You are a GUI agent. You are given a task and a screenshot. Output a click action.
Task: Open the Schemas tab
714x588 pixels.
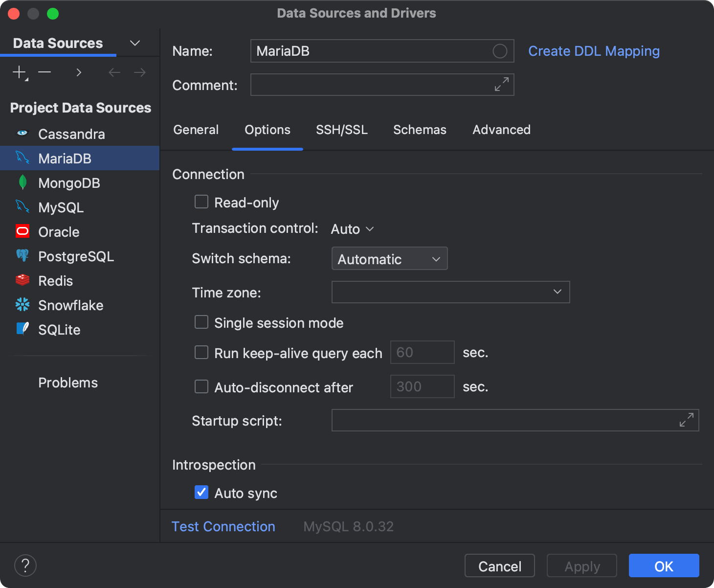tap(419, 130)
